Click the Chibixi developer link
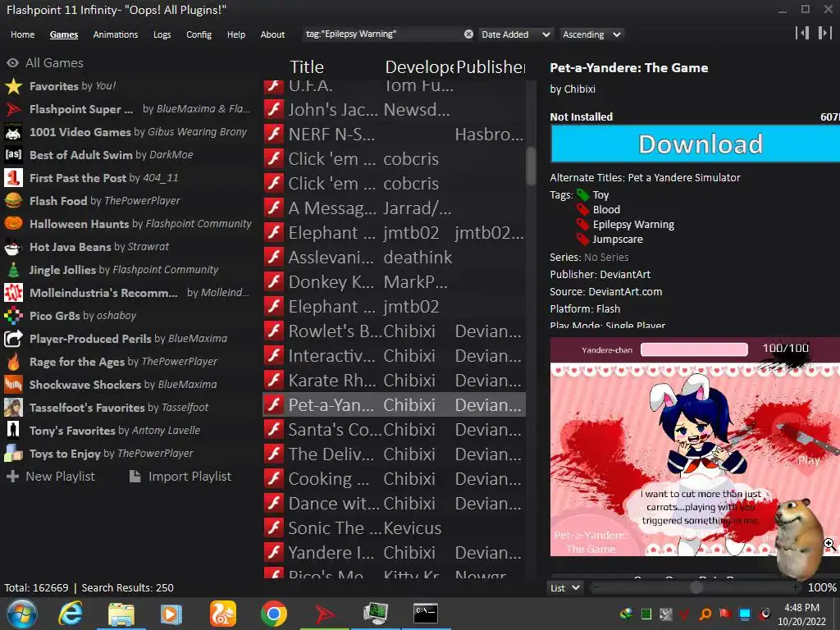840x630 pixels. [x=578, y=89]
